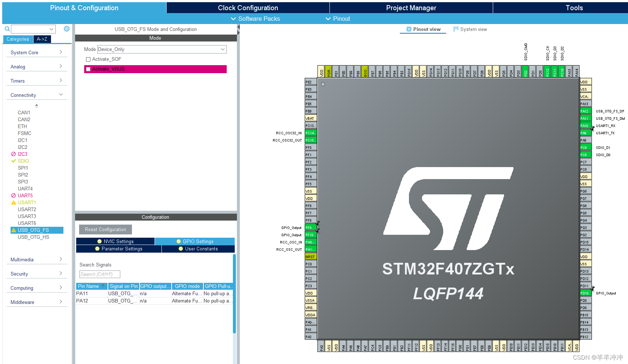The height and width of the screenshot is (364, 628).
Task: Open the NVIC Settings tab
Action: [x=115, y=241]
